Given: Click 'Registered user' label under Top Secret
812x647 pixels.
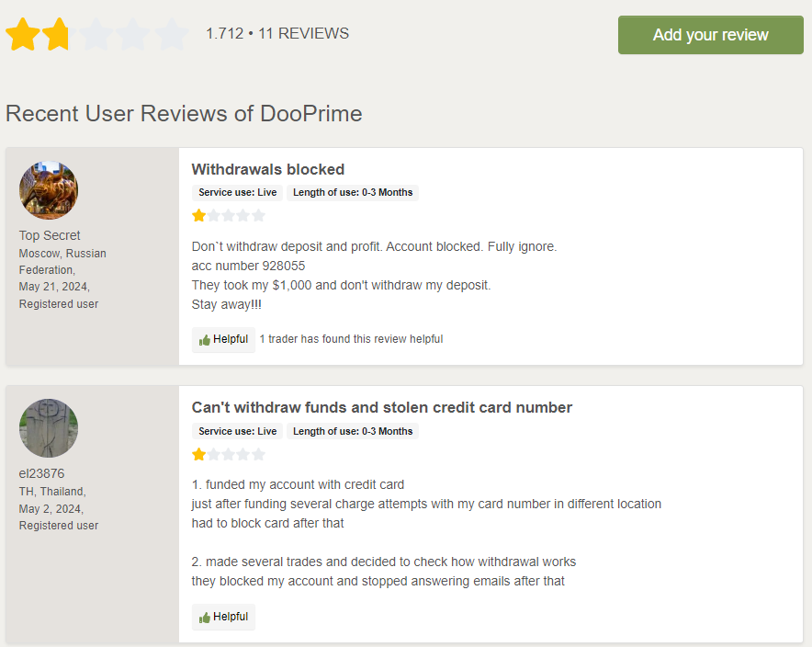Looking at the screenshot, I should [59, 304].
